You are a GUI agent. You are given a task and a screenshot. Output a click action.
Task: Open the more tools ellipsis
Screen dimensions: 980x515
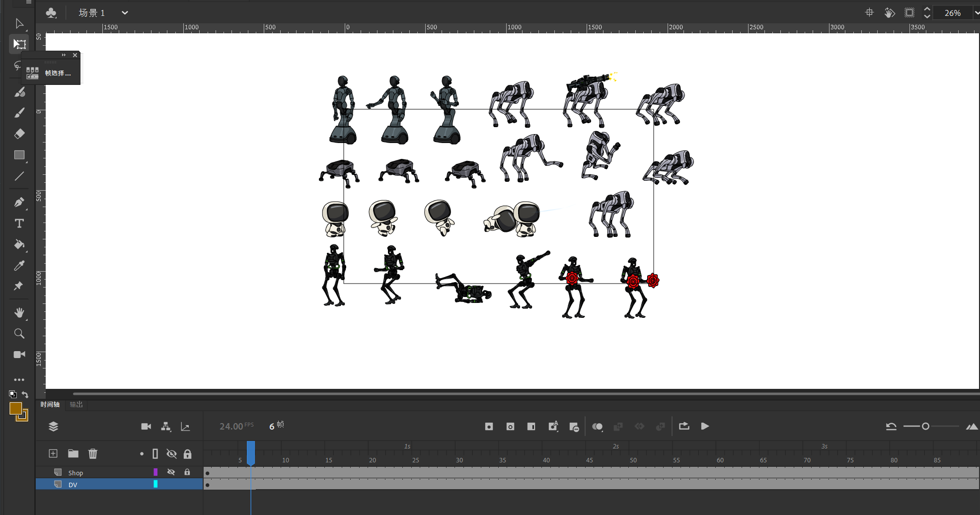pyautogui.click(x=19, y=379)
